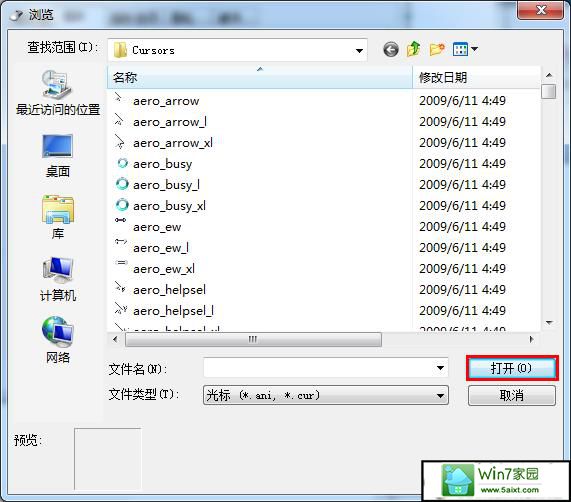This screenshot has width=571, height=502.
Task: Open Computer (计算机) in sidebar
Action: [58, 279]
